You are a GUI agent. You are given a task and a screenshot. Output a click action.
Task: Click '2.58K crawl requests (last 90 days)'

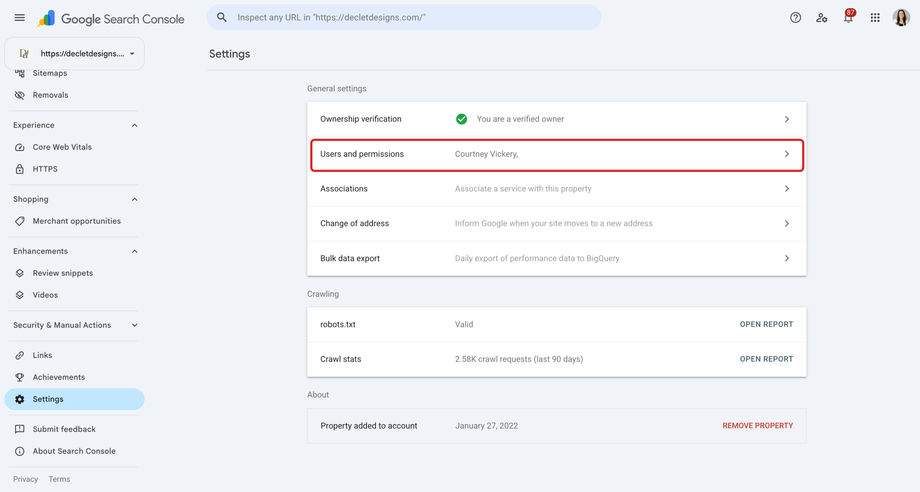[x=519, y=359]
